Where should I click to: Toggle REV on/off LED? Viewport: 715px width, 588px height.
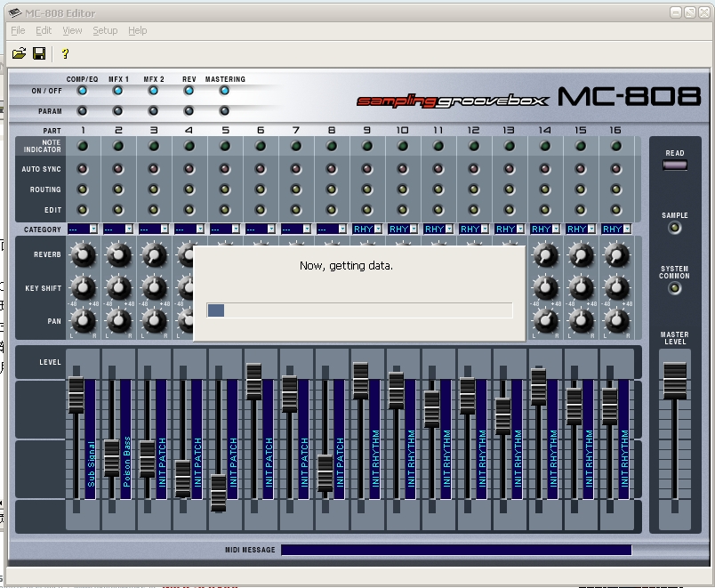pyautogui.click(x=189, y=91)
